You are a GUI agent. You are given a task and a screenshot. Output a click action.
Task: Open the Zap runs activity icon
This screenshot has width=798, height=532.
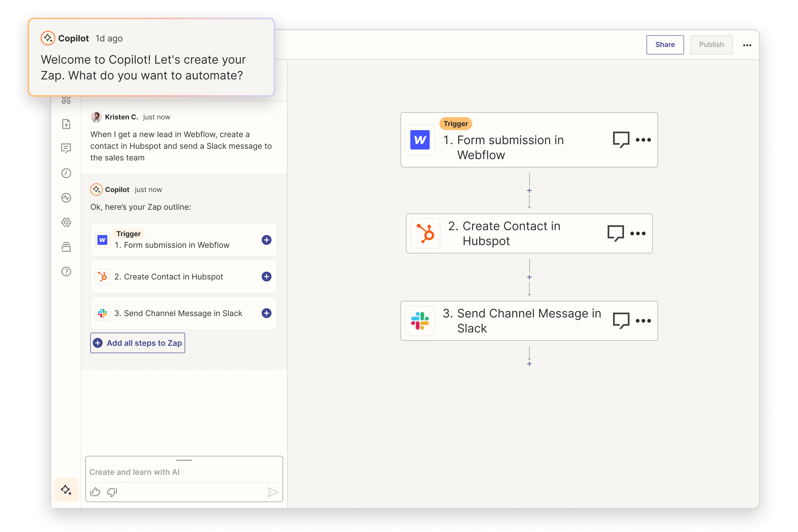pyautogui.click(x=66, y=197)
